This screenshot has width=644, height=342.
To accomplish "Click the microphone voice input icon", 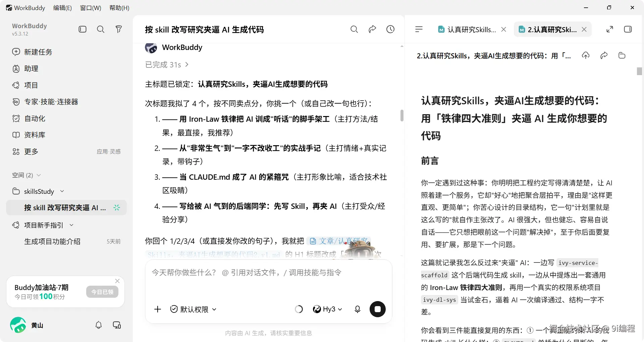I will pyautogui.click(x=358, y=309).
